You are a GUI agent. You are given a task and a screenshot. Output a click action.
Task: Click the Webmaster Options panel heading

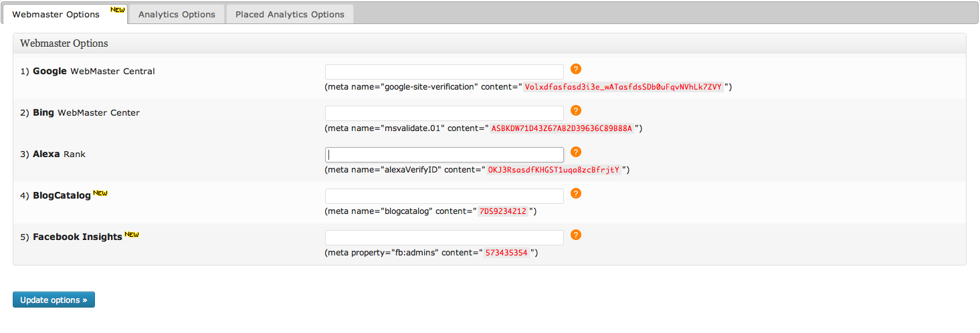(64, 43)
